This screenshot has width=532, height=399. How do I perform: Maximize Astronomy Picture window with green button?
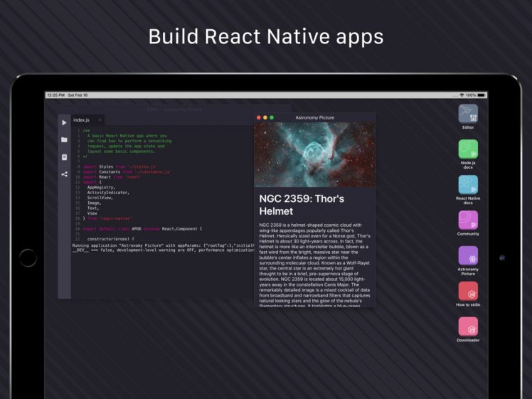271,117
